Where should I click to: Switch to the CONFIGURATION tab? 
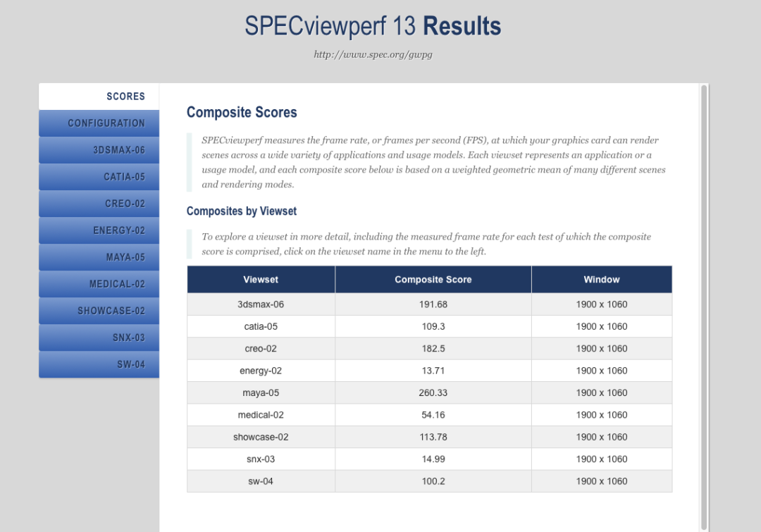[x=99, y=123]
